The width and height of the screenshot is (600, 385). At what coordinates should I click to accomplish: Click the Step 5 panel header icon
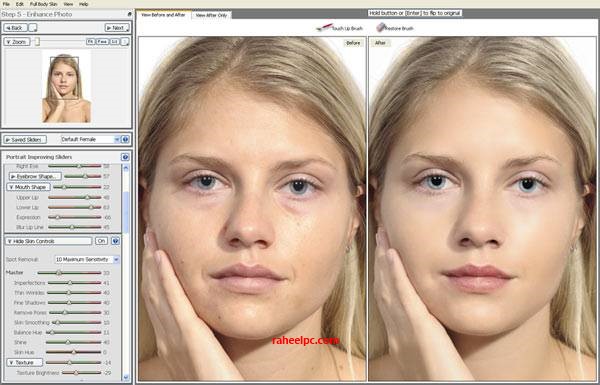click(129, 14)
